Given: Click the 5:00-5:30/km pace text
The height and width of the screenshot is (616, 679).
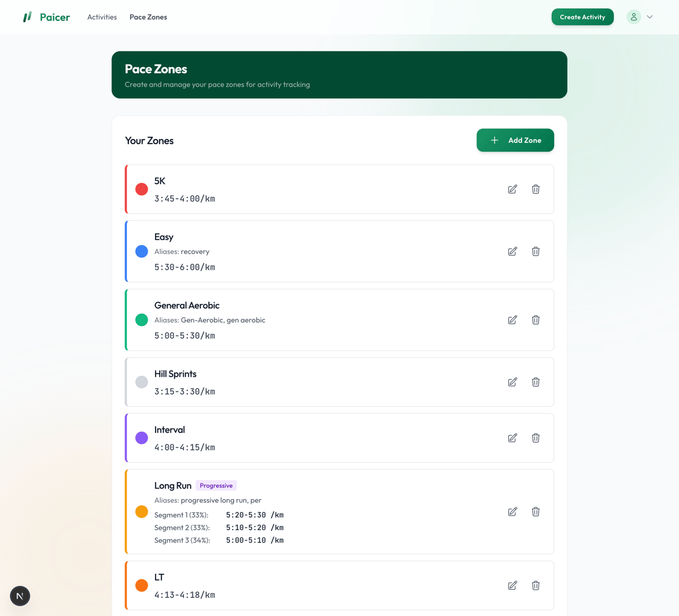Looking at the screenshot, I should [x=184, y=335].
